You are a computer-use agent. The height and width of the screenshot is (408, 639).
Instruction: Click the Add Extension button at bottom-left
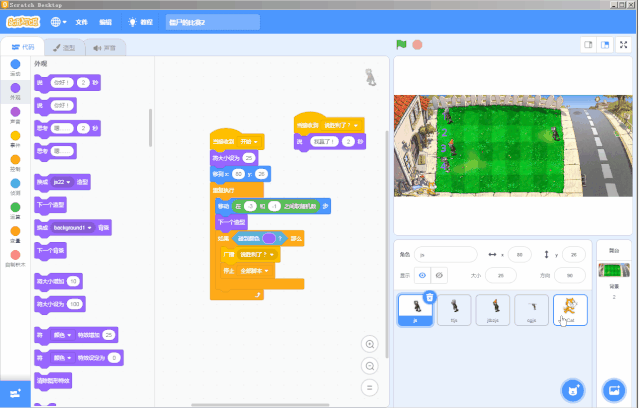(15, 394)
